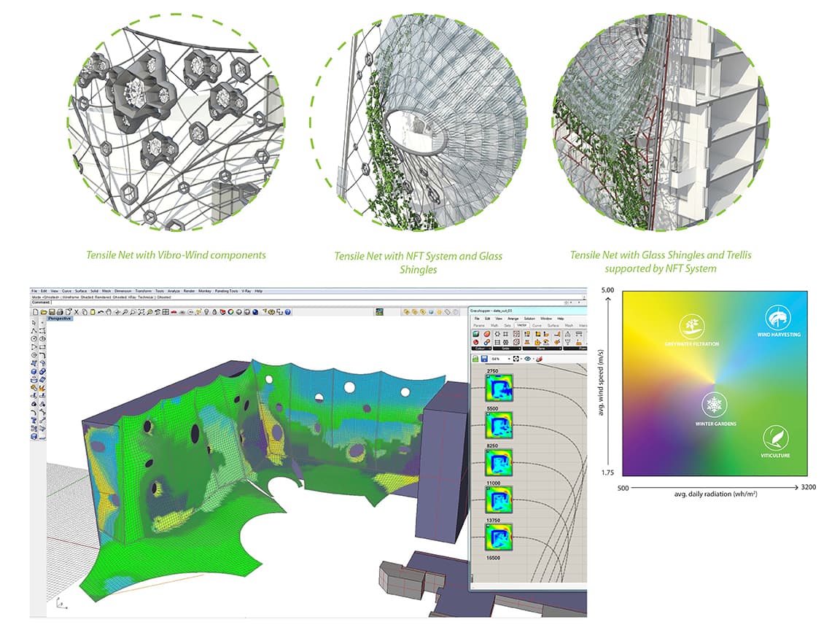
Task: Select the image component labeled 5500
Action: (499, 425)
